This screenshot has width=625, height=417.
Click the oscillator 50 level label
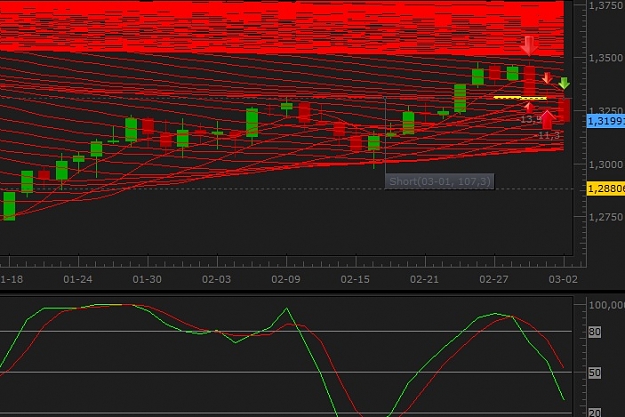[595, 373]
